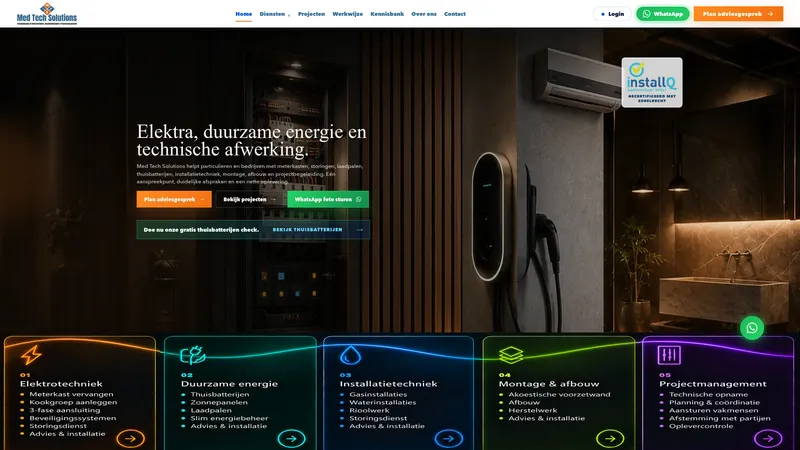Click 'Rioolwerk' list item
Viewport: 800px width, 450px height.
click(369, 410)
